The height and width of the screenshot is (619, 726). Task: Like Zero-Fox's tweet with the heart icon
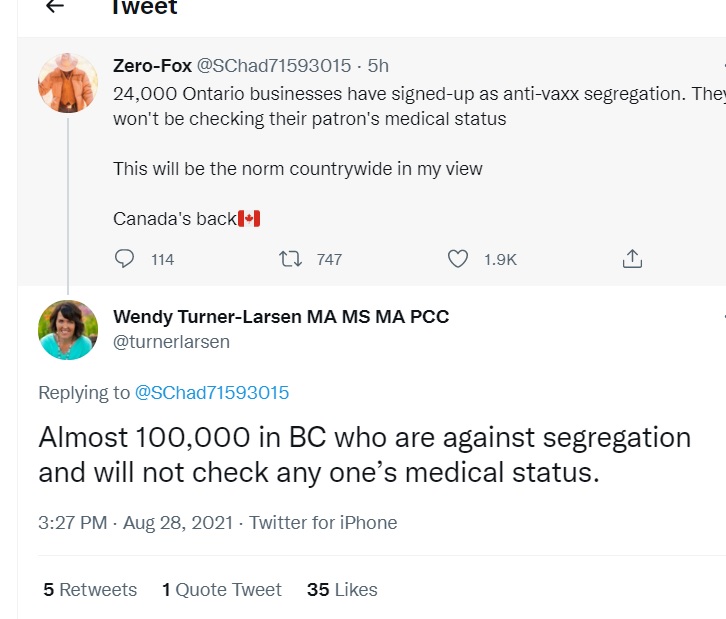click(x=457, y=259)
